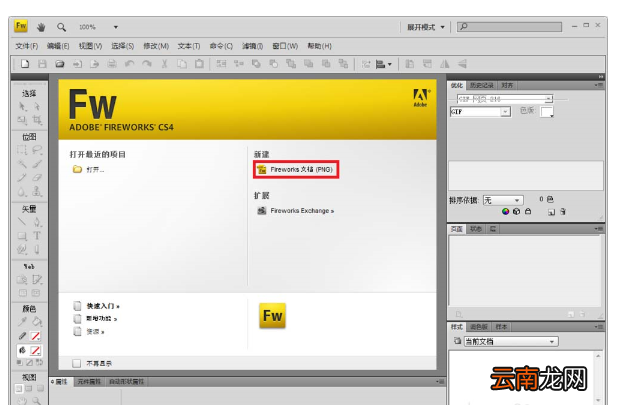Click the stroke color swatch beside pencil icon
The width and height of the screenshot is (624, 407).
click(36, 336)
